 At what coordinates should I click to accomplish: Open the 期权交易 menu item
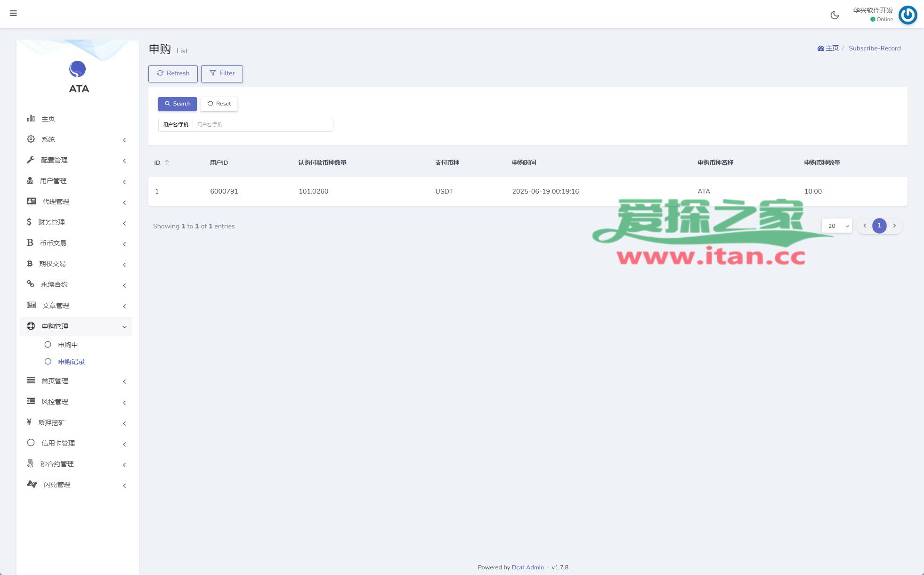[x=76, y=264]
